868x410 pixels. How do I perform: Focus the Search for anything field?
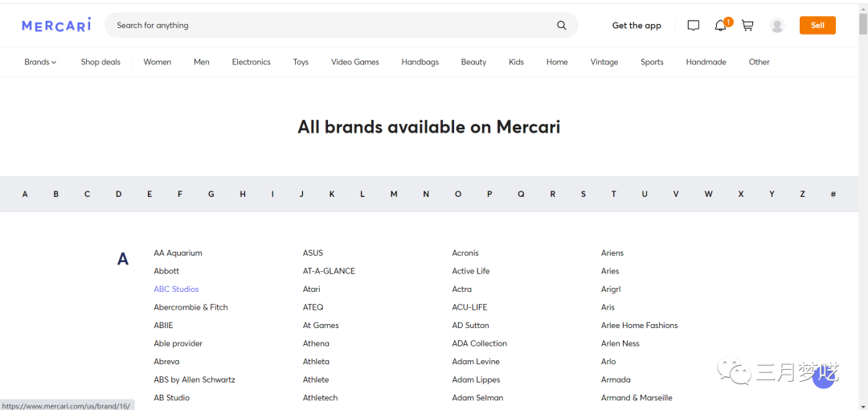click(330, 25)
